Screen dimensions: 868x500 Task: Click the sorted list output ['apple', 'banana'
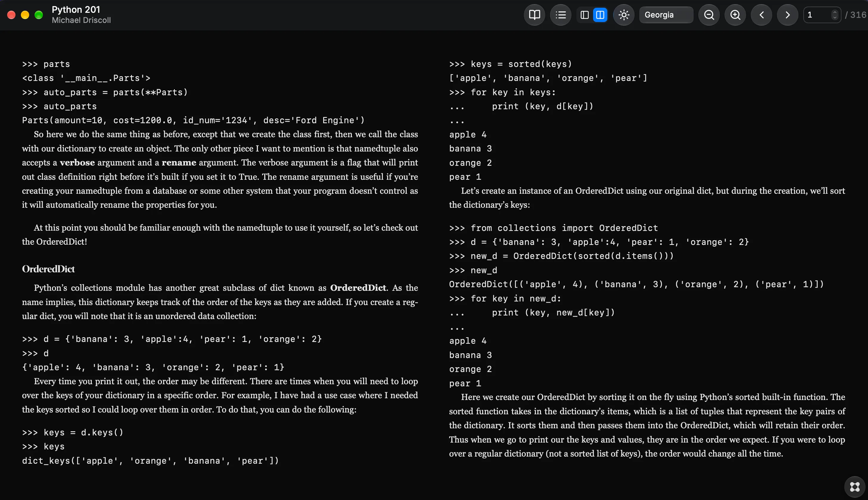click(x=548, y=78)
